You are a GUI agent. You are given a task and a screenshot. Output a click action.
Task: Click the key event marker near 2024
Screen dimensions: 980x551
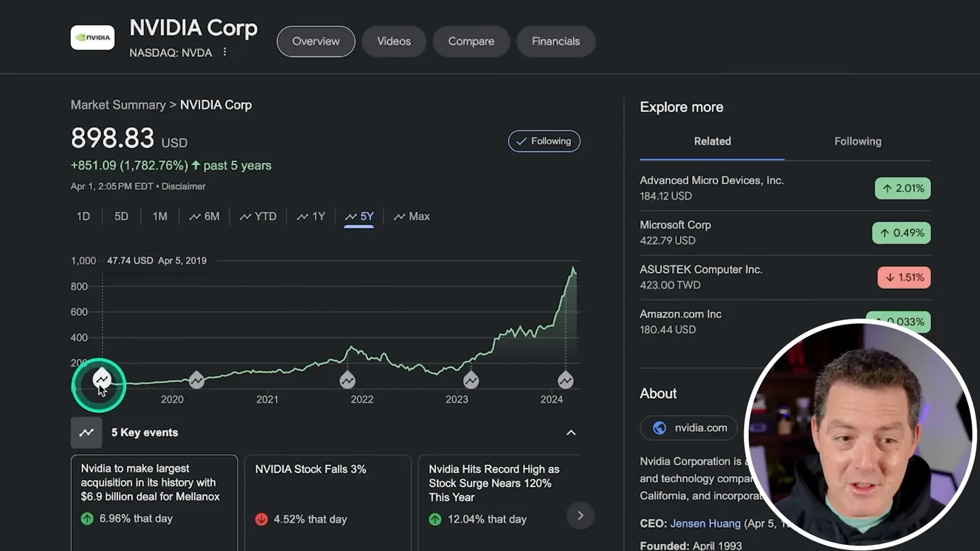(565, 380)
